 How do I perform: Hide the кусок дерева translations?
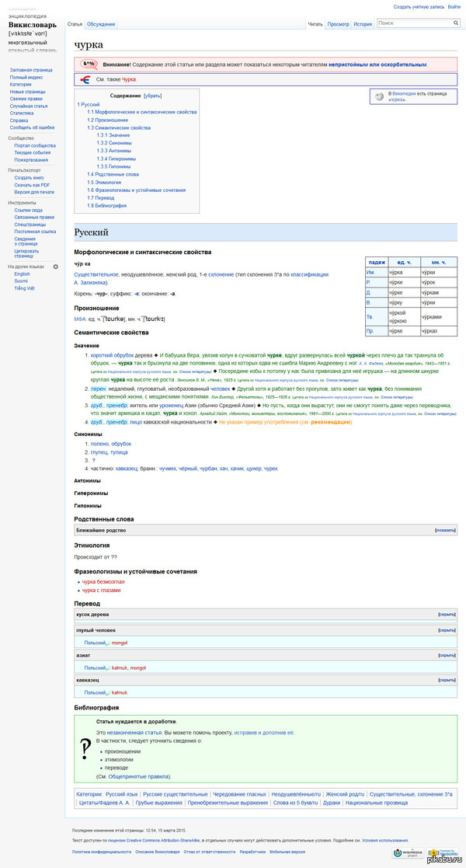pos(447,614)
